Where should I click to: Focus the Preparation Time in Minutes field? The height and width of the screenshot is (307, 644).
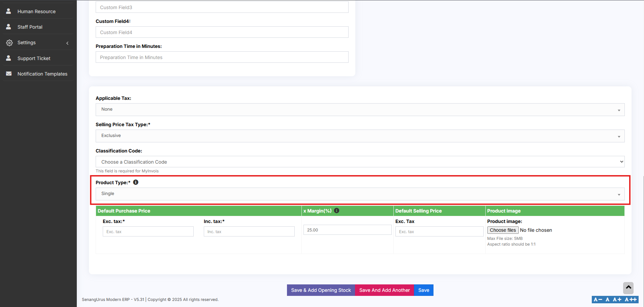pos(222,57)
